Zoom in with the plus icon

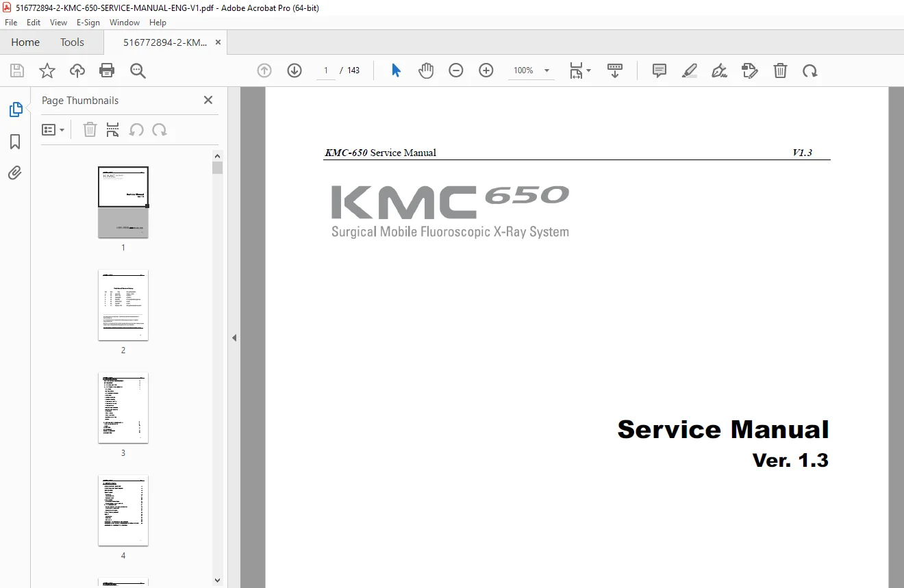coord(486,71)
